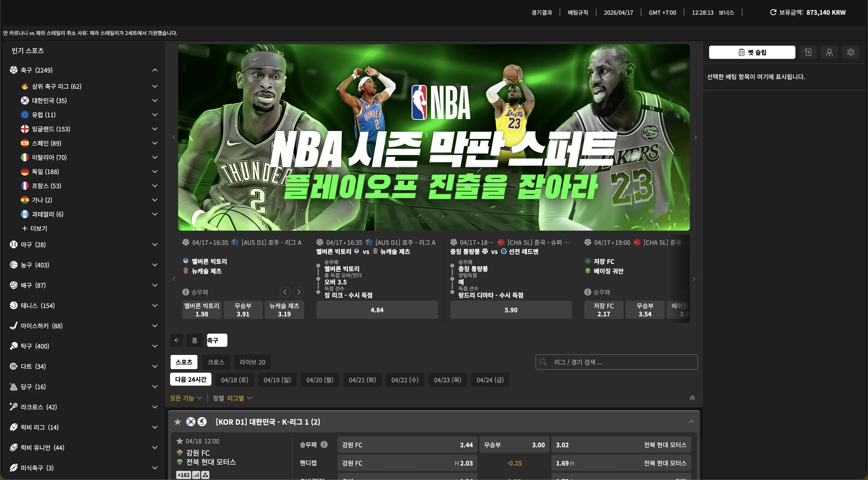Click the 홈 breadcrumb button
The image size is (868, 480).
pos(195,340)
